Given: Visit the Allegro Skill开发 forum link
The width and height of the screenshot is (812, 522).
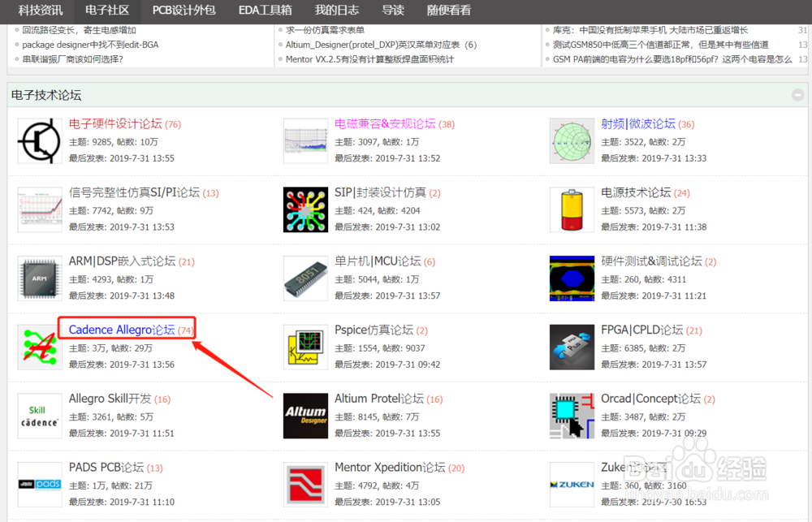Looking at the screenshot, I should pyautogui.click(x=110, y=399).
